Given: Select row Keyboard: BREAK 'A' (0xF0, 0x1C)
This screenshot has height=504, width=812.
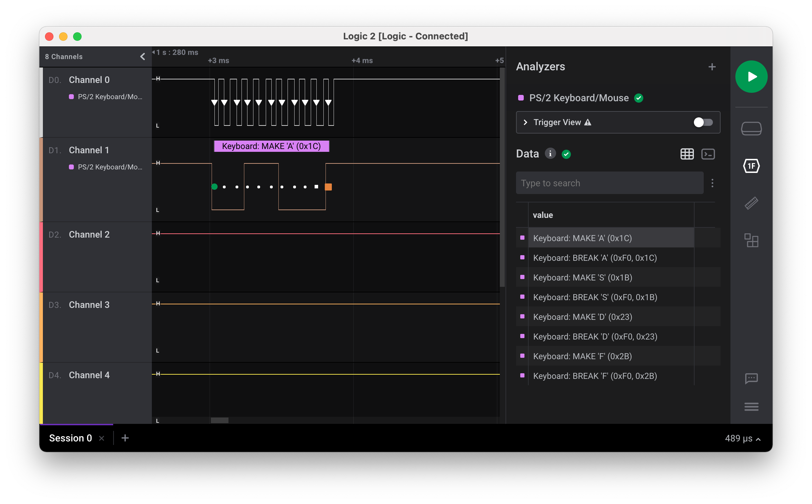Looking at the screenshot, I should 618,258.
